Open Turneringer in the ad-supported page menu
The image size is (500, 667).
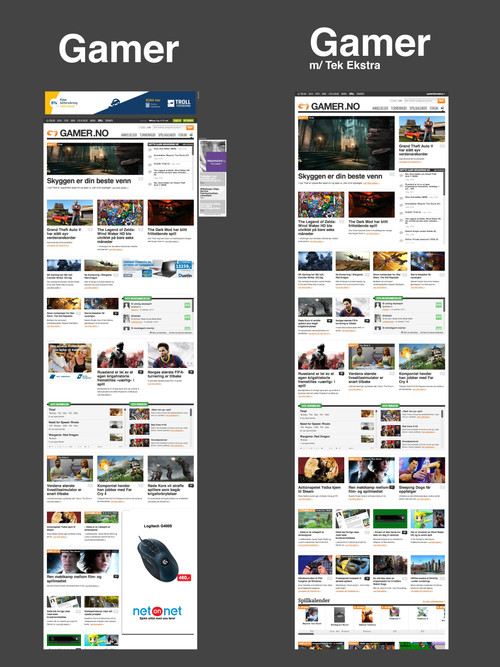147,135
